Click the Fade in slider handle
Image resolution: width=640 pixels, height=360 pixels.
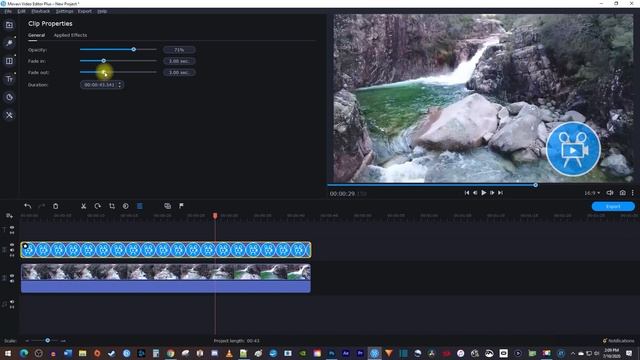pos(104,61)
